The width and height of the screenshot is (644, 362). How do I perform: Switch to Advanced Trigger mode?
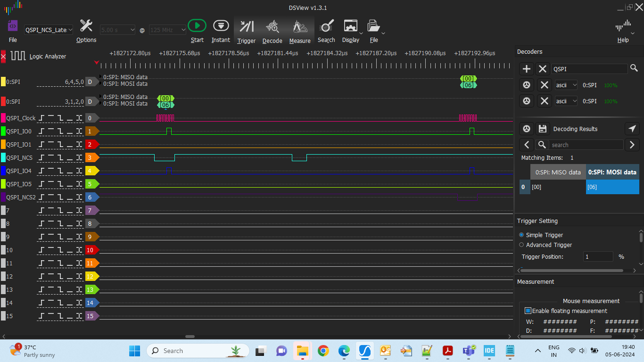click(521, 245)
